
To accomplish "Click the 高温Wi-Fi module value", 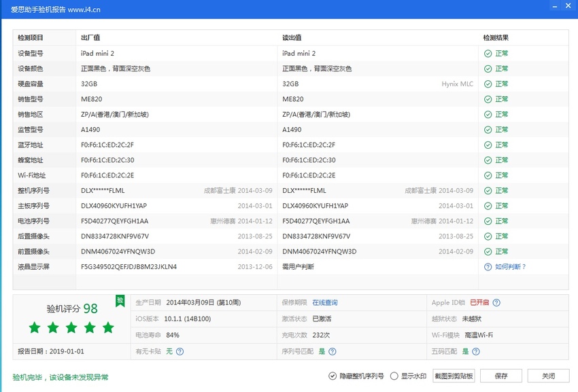I will tap(479, 335).
